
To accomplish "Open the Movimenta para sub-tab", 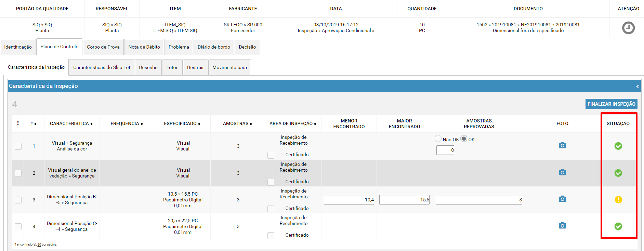I will pos(229,67).
